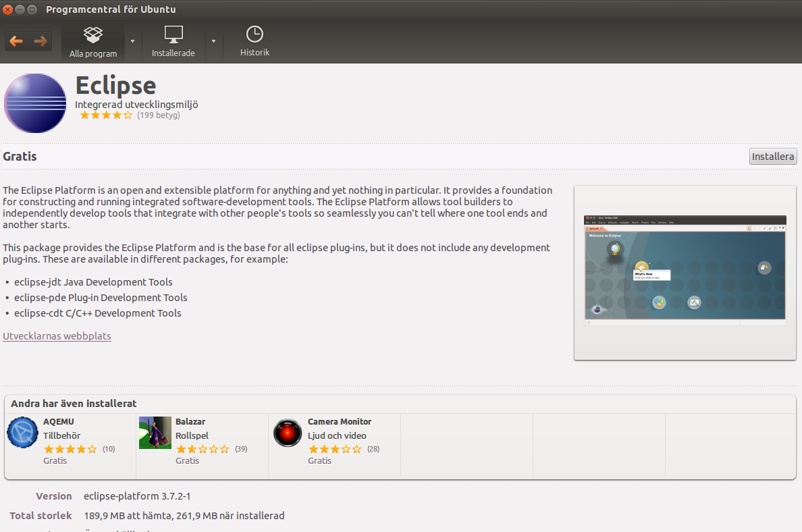Click the version value eclipse-platform 3.7.2-1
802x532 pixels.
point(137,496)
